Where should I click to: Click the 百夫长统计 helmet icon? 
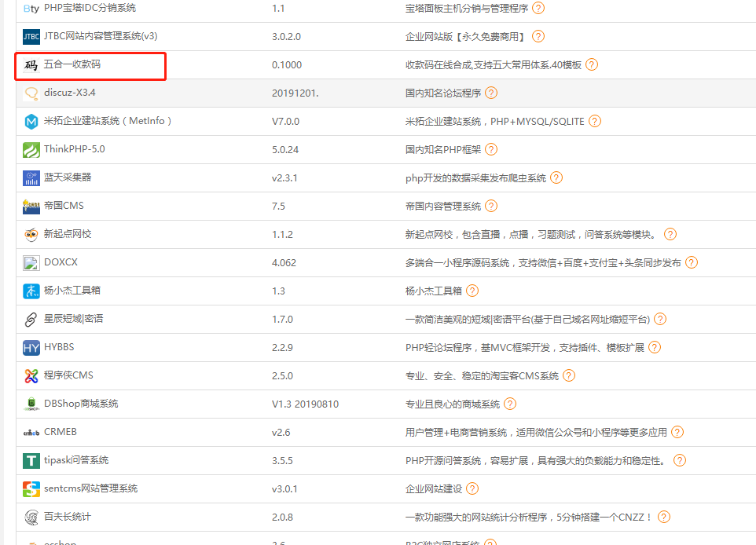(31, 518)
